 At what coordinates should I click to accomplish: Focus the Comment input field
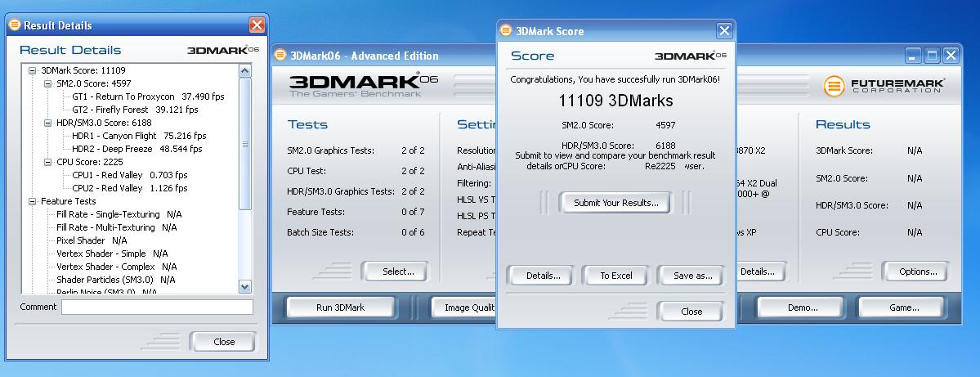click(157, 307)
